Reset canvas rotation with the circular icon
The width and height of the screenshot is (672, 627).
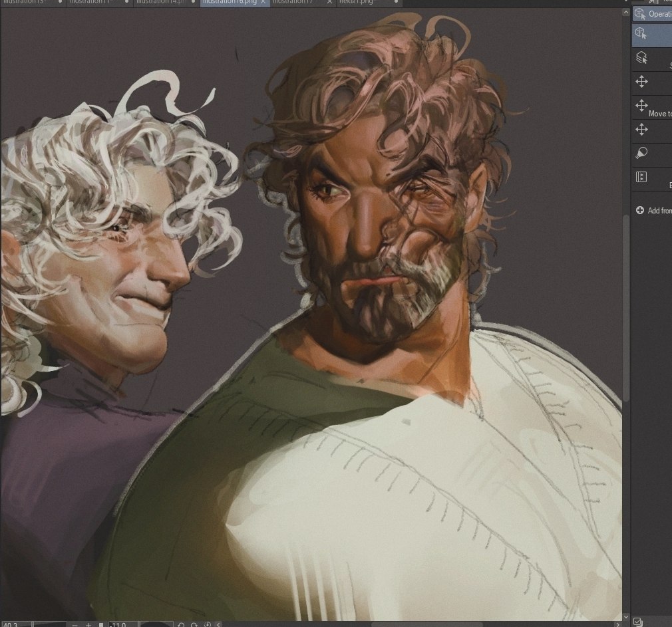[x=208, y=625]
